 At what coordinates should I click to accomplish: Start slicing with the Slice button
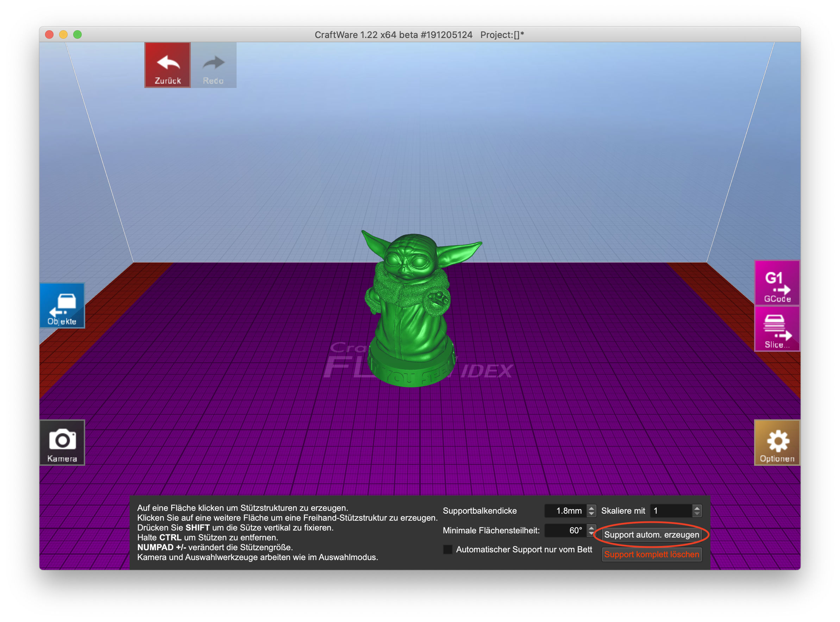coord(777,329)
